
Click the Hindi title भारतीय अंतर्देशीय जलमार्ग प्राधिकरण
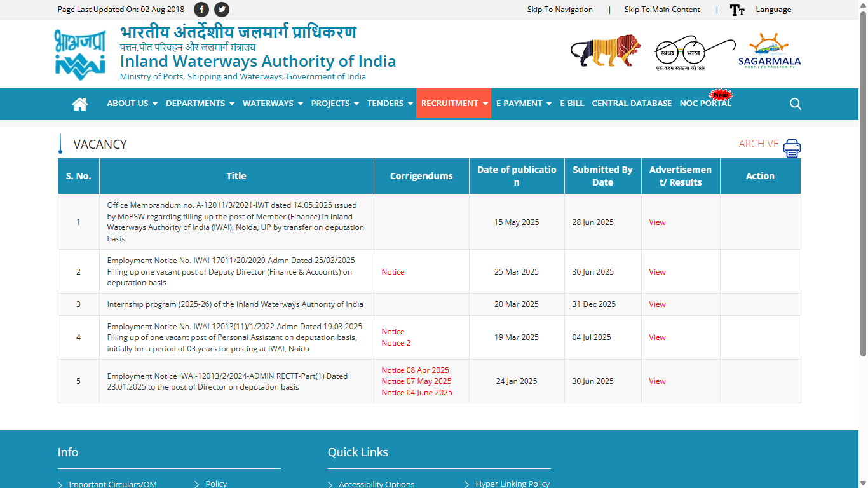click(x=238, y=32)
